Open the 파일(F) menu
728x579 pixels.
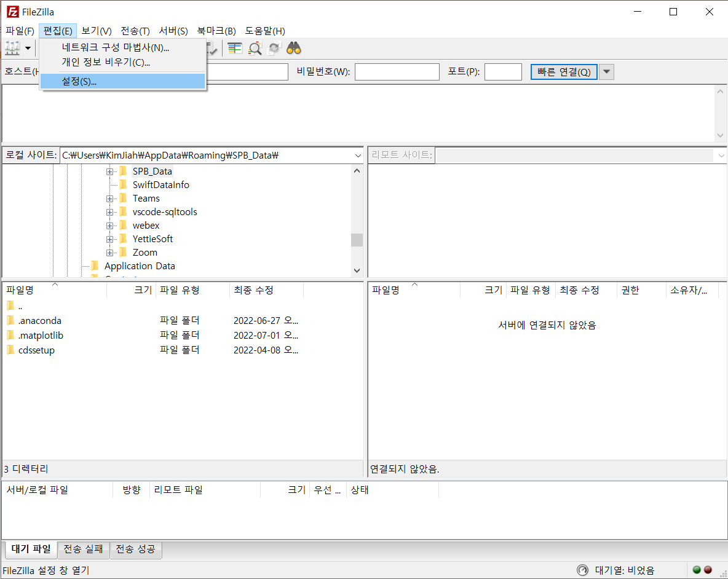tap(20, 31)
